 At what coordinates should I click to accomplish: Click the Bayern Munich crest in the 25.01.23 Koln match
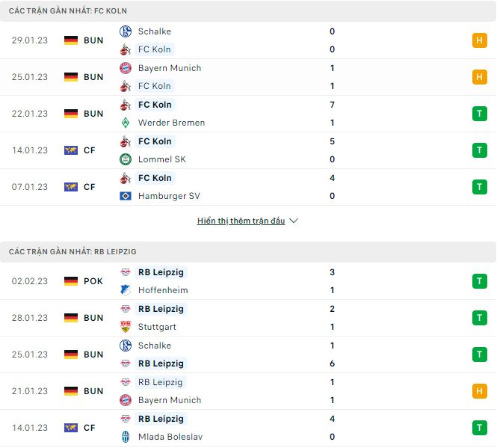(x=126, y=68)
